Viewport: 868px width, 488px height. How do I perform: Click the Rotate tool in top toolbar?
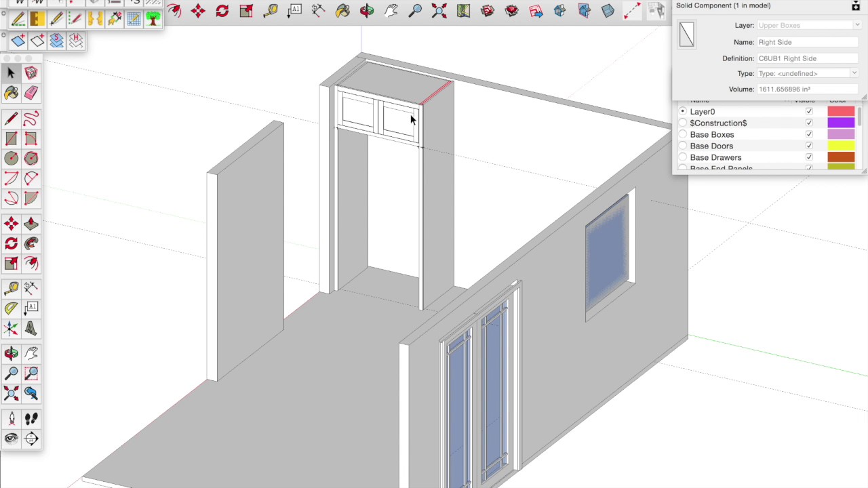pyautogui.click(x=222, y=10)
